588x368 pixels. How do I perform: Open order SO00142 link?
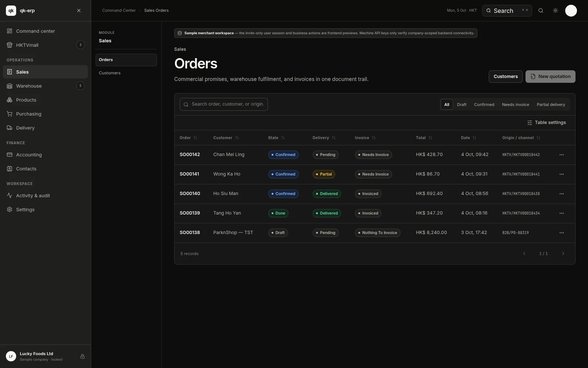tap(190, 155)
